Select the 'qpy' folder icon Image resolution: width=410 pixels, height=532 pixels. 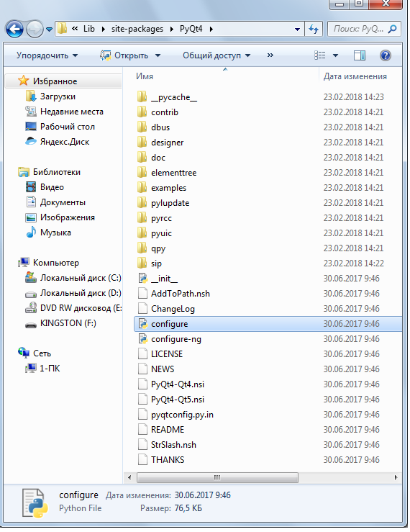(x=142, y=248)
